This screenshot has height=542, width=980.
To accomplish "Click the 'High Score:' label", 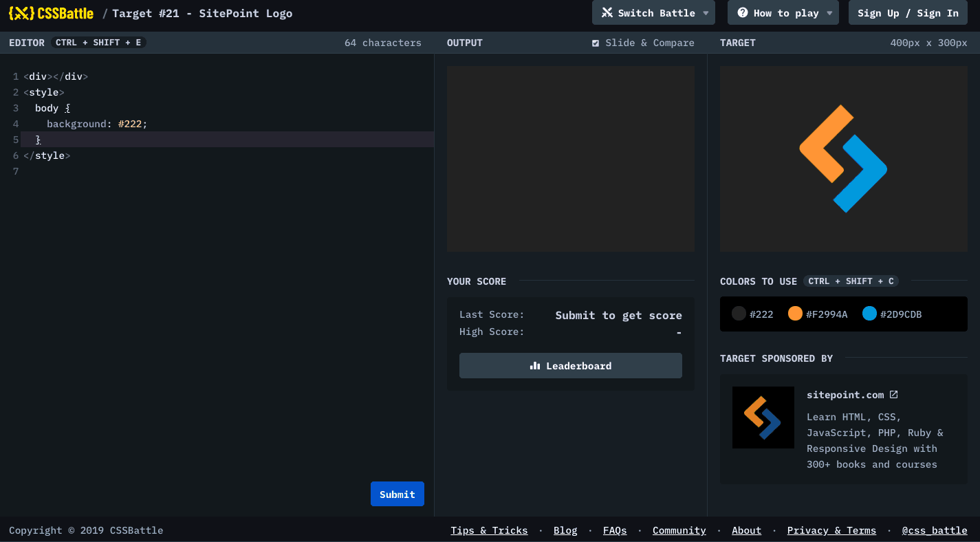I will coord(492,332).
